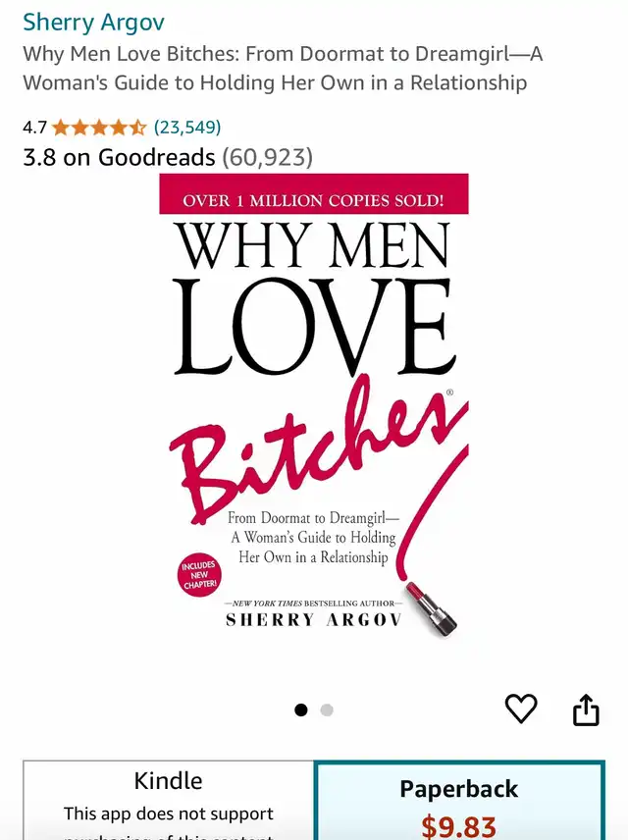Tap the lipstick graphic on the cover
This screenshot has height=840, width=628.
[431, 609]
